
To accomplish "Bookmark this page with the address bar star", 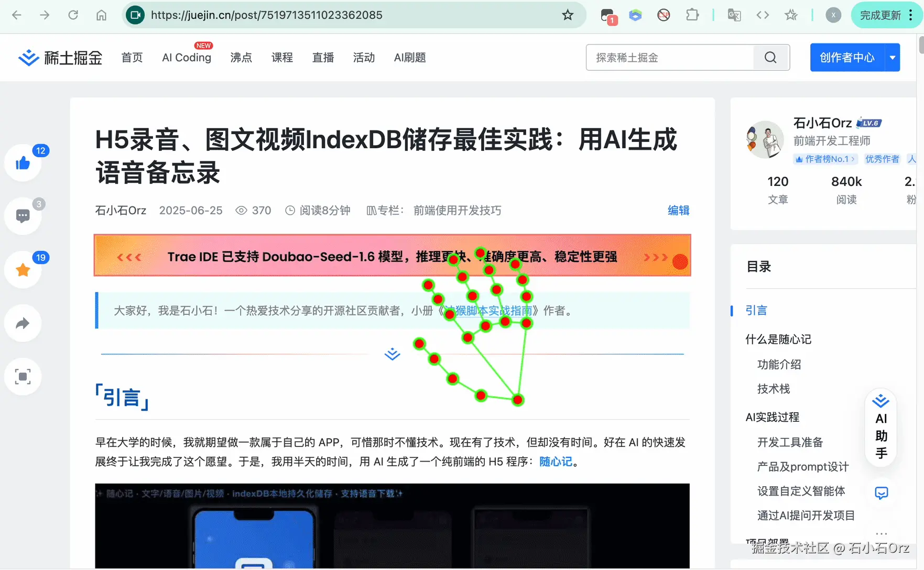I will pyautogui.click(x=568, y=15).
